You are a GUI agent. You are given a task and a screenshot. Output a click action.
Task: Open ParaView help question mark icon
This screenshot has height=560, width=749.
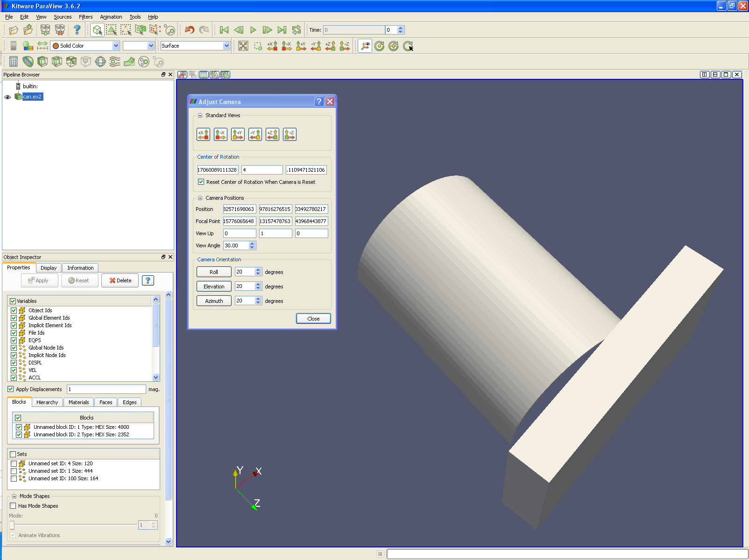click(77, 30)
